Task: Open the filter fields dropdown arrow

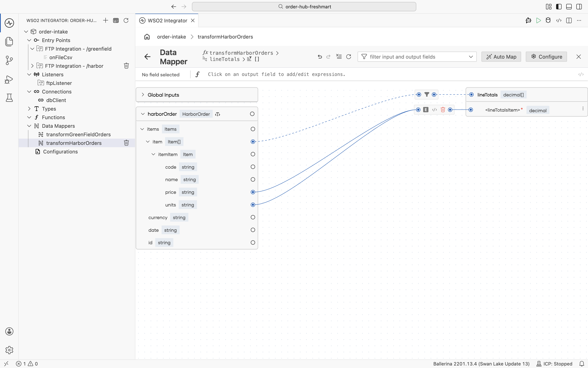Action: pos(471,57)
